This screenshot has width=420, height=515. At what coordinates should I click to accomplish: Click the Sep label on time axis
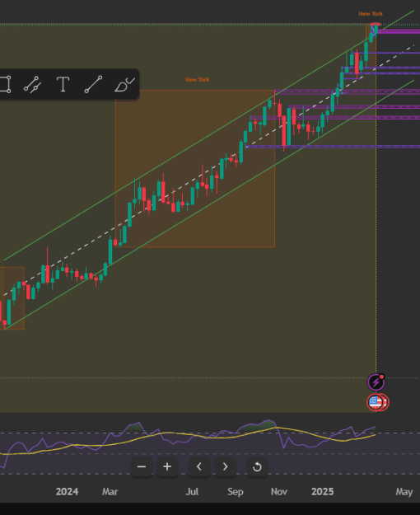pyautogui.click(x=236, y=492)
